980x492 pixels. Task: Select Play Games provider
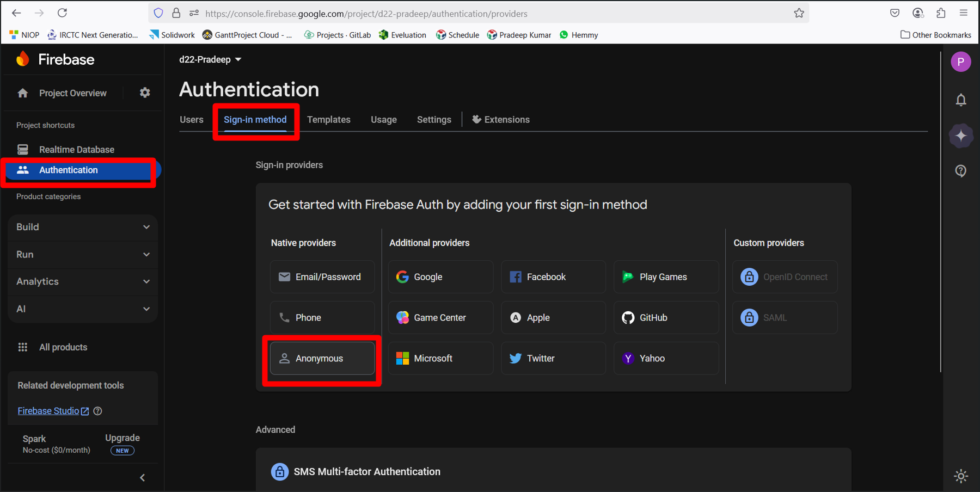[666, 276]
